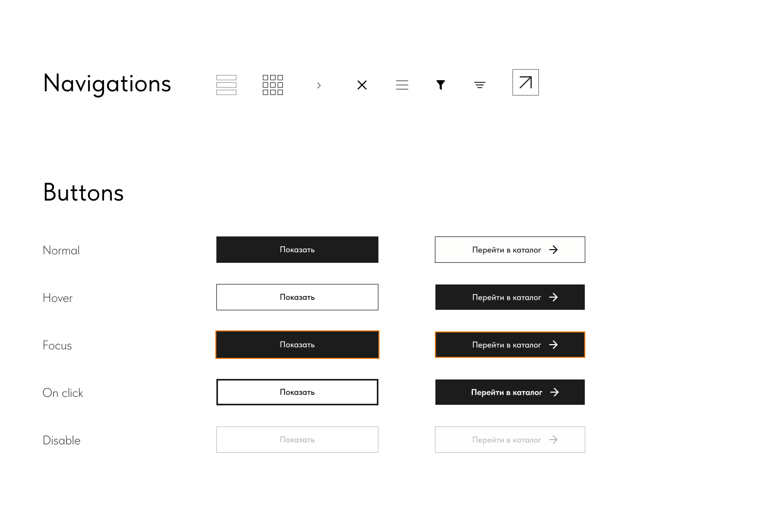Screen dimensions: 760x532
Task: Click the bold On click 'Перейти в каталог' button
Action: 510,392
